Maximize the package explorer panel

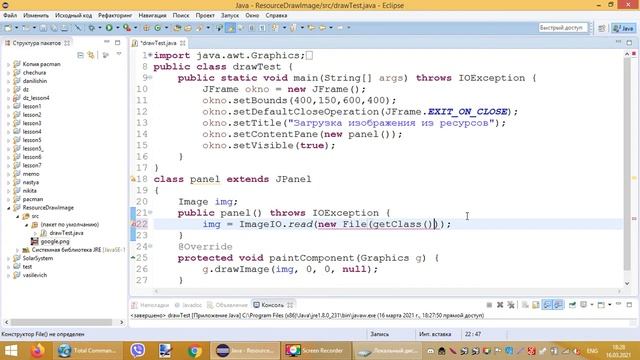coord(118,42)
